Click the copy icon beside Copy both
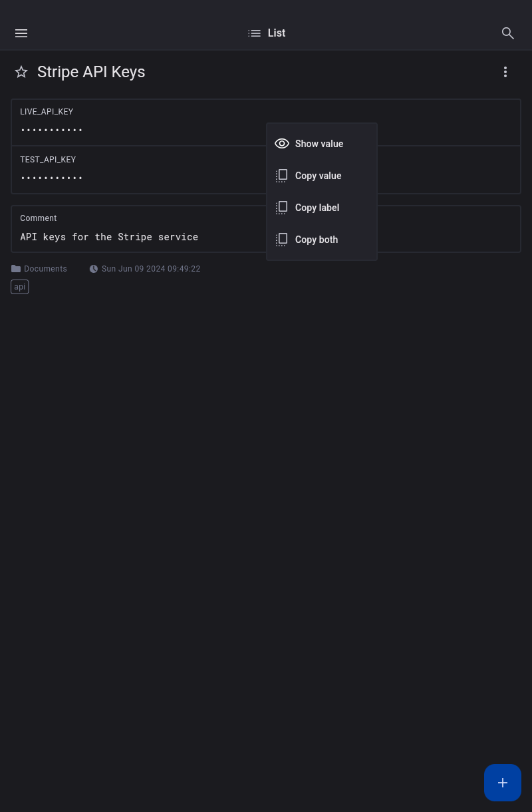Screen dimensions: 532x812 click(x=282, y=240)
